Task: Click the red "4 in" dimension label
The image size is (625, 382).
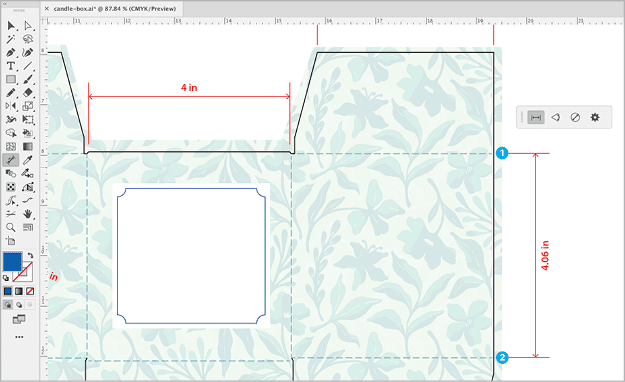Action: point(189,87)
